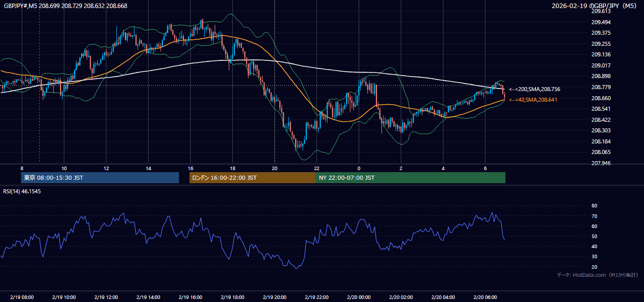Click price axis value 208.184

click(x=601, y=141)
